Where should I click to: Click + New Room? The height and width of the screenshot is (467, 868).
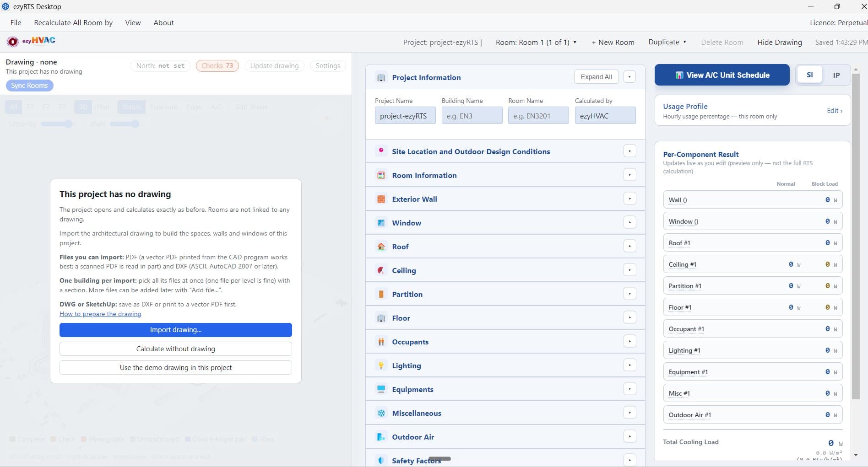pyautogui.click(x=613, y=42)
